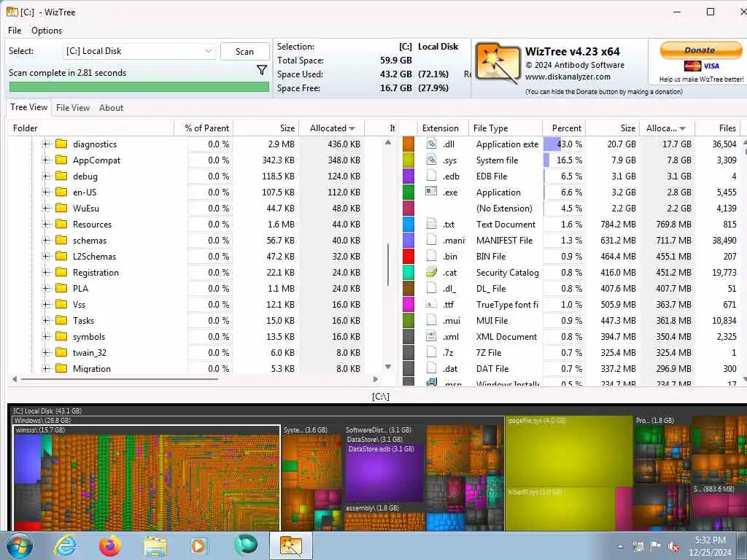Sort by % of Parent column header
The width and height of the screenshot is (747, 560).
click(x=204, y=128)
